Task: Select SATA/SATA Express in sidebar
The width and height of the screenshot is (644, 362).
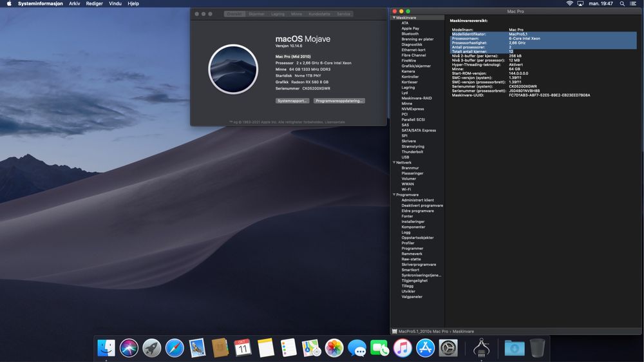Action: 419,130
